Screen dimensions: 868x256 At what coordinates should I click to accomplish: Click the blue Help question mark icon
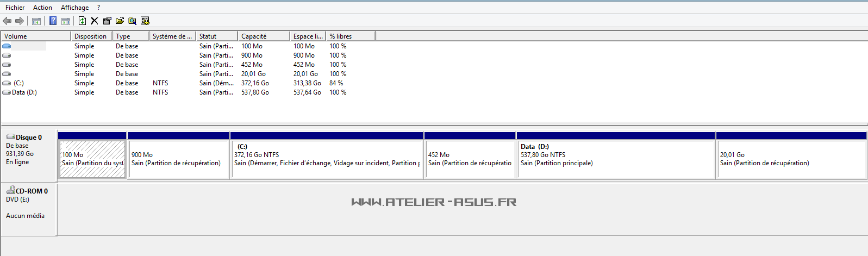[53, 21]
